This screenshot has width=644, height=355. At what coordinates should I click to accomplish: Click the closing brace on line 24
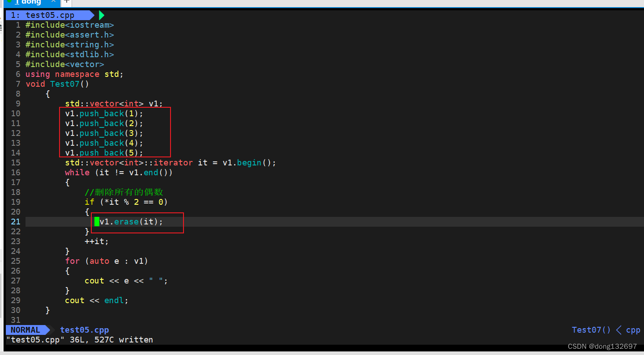[68, 251]
